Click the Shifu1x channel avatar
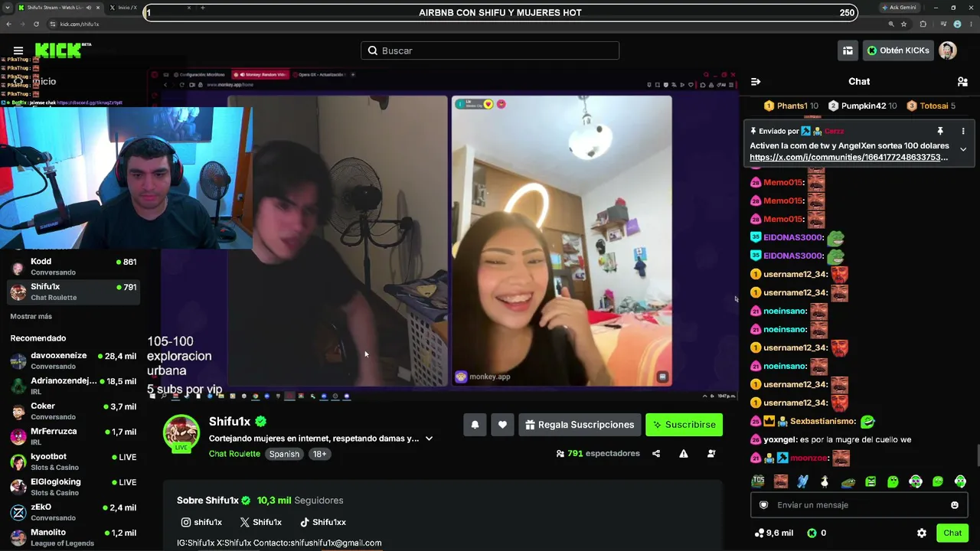 pos(181,432)
